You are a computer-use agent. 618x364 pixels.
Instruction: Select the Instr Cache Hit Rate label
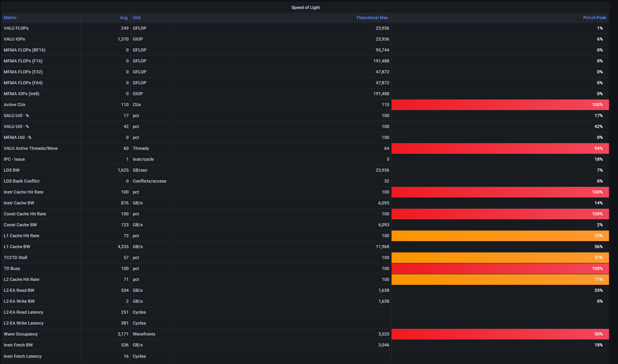[23, 192]
